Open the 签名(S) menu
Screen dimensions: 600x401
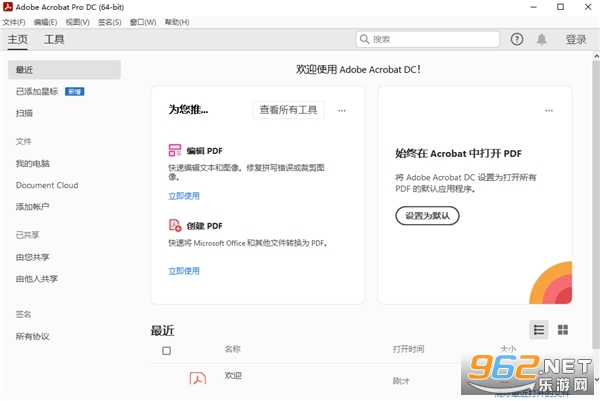109,22
